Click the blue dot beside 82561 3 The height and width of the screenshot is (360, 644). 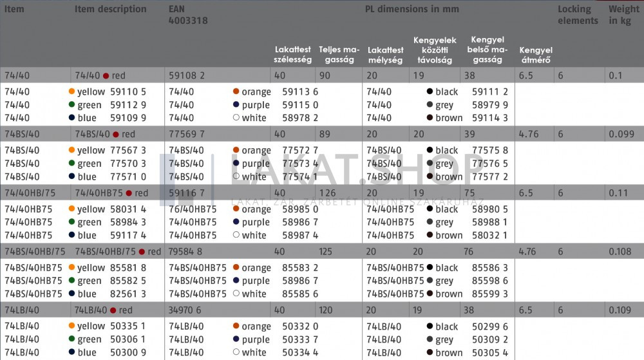[x=71, y=294]
